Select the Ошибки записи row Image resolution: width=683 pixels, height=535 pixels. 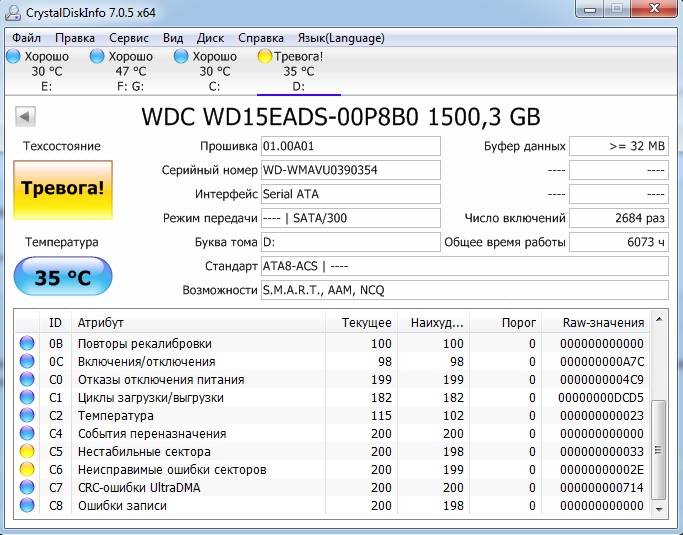point(332,505)
